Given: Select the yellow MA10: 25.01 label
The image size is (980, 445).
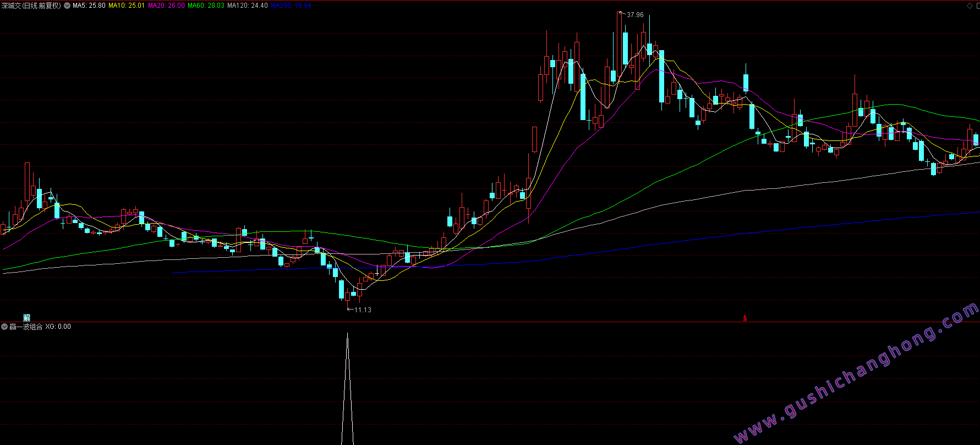Looking at the screenshot, I should point(127,6).
